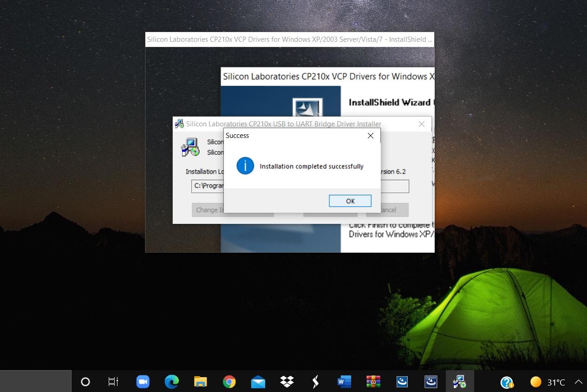
Task: Launch Microsoft Word from the taskbar
Action: pyautogui.click(x=344, y=382)
